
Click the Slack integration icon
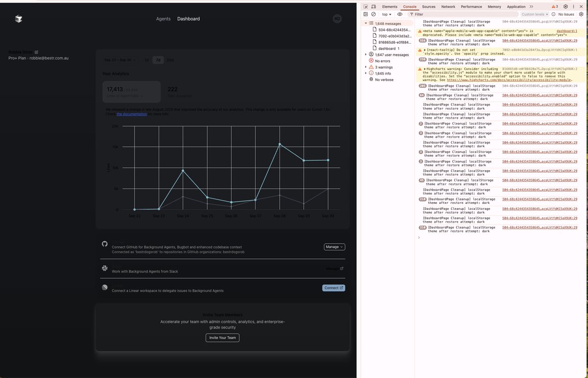coord(104,268)
